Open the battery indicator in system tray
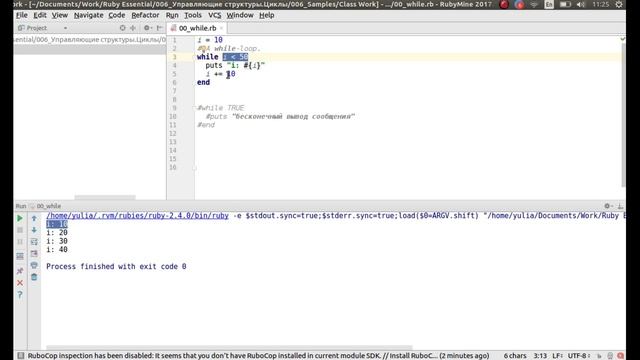640x360 pixels. tap(565, 4)
